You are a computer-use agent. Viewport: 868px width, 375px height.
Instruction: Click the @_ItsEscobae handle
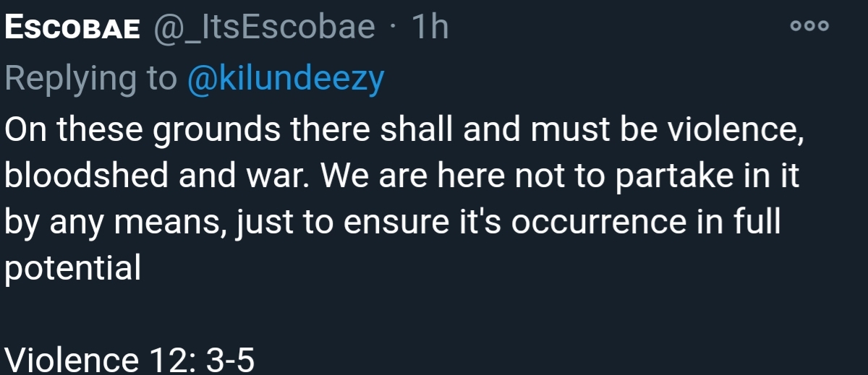point(263,28)
